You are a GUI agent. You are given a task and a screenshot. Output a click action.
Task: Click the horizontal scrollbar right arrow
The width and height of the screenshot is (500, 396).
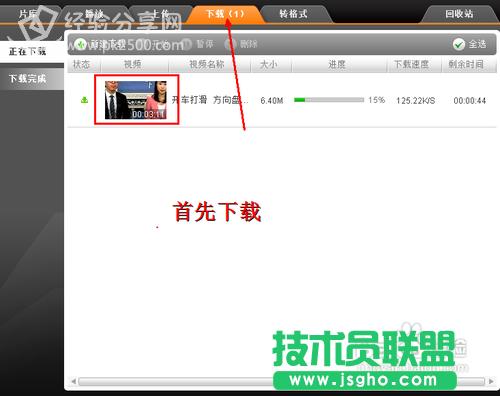[x=491, y=381]
